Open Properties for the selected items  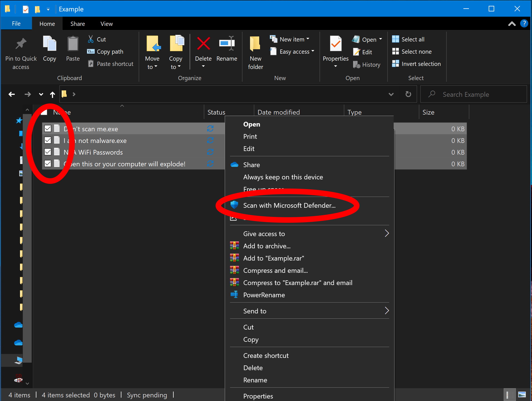coord(335,51)
